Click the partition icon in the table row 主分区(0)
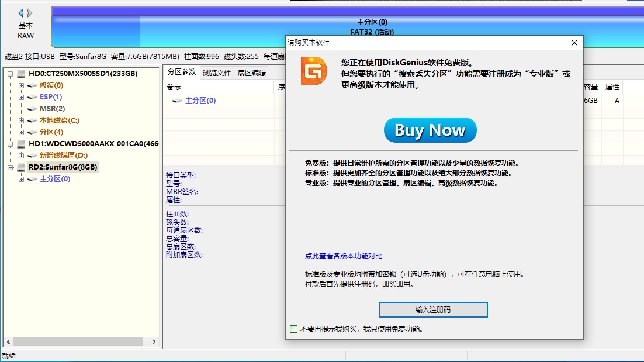Image resolution: width=644 pixels, height=362 pixels. click(177, 101)
